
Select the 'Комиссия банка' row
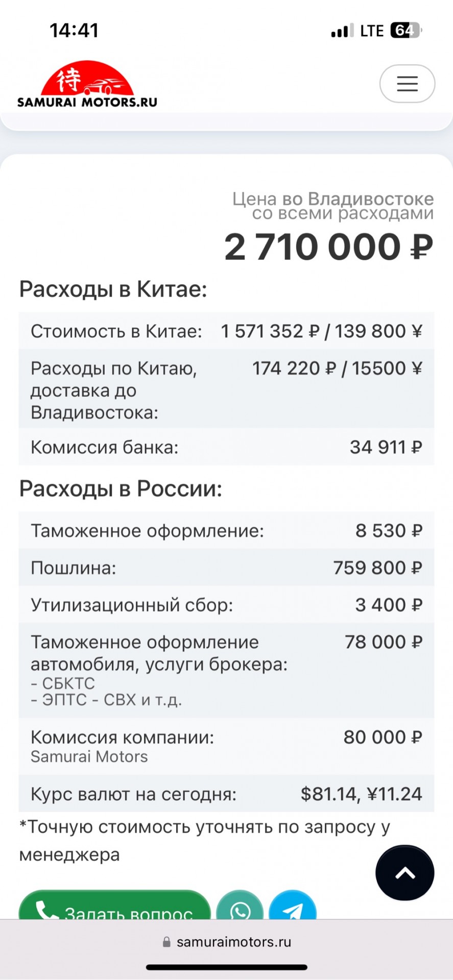click(226, 447)
